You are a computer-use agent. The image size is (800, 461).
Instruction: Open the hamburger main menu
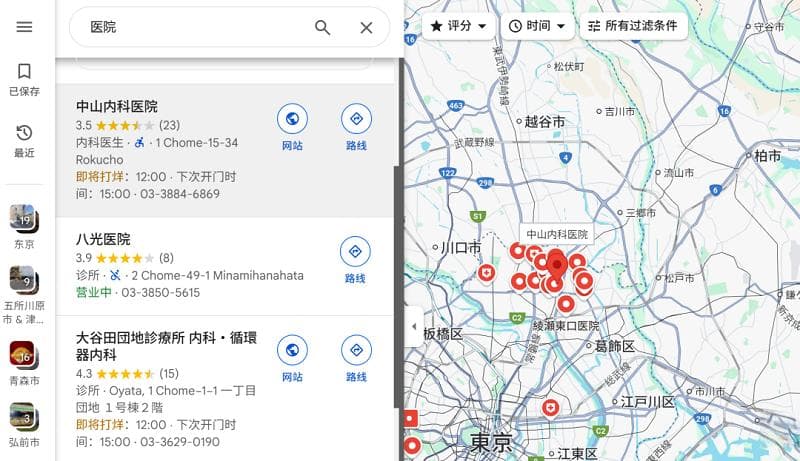[24, 27]
